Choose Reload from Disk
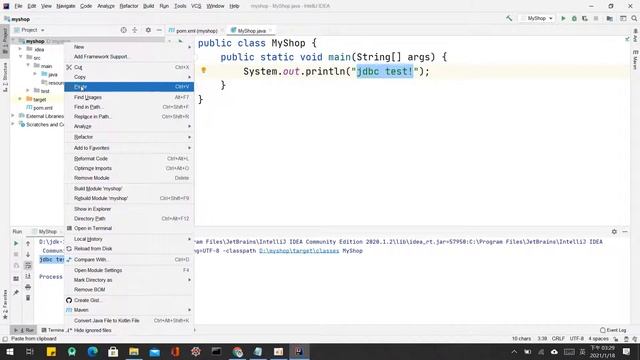This screenshot has width=640, height=360. click(129, 249)
